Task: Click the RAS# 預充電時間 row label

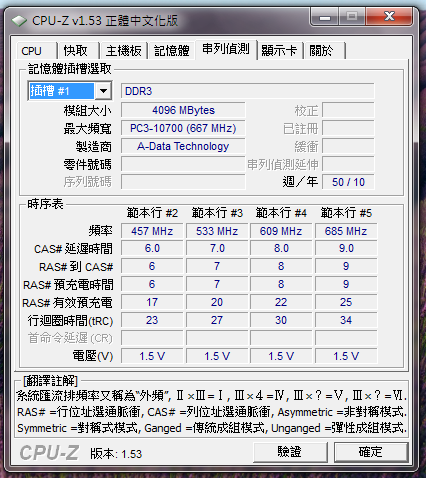Action: click(68, 285)
